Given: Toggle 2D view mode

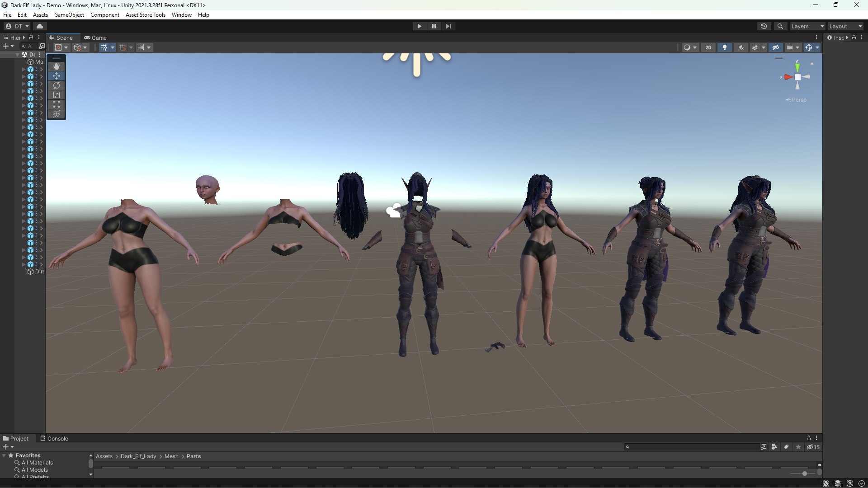Looking at the screenshot, I should click(708, 47).
